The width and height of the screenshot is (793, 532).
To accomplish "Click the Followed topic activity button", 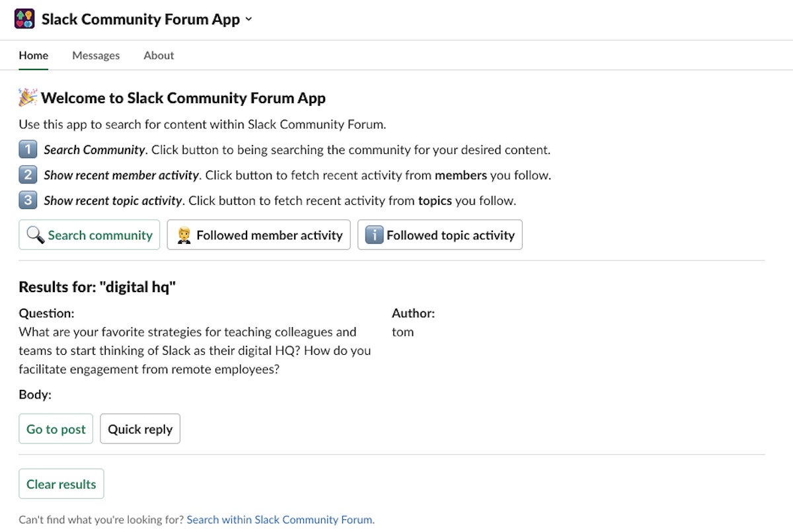I will coord(440,235).
